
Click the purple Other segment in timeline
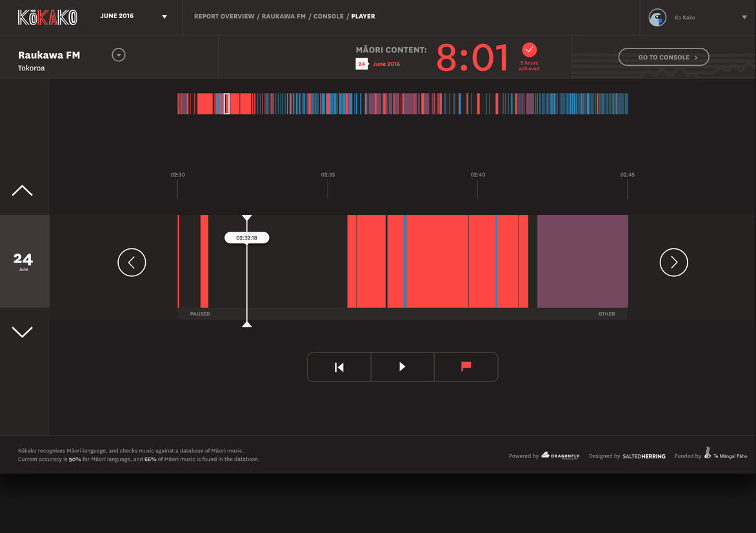point(582,261)
